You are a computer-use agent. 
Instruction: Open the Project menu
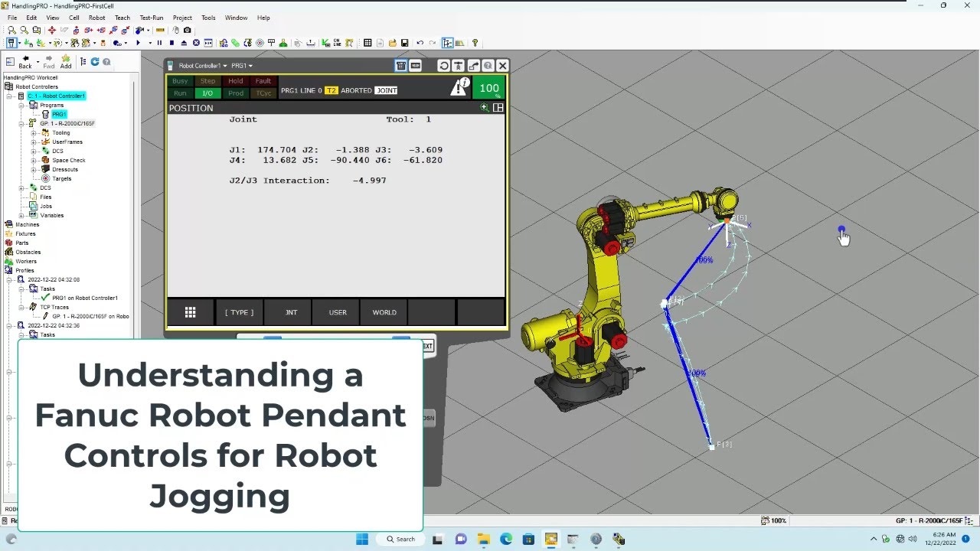coord(182,18)
